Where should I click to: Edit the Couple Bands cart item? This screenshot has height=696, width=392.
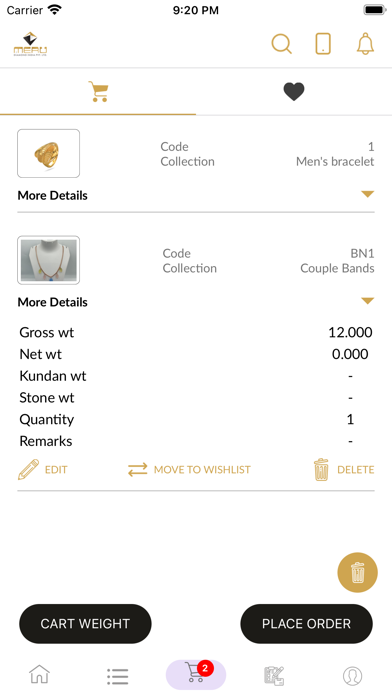(x=43, y=470)
